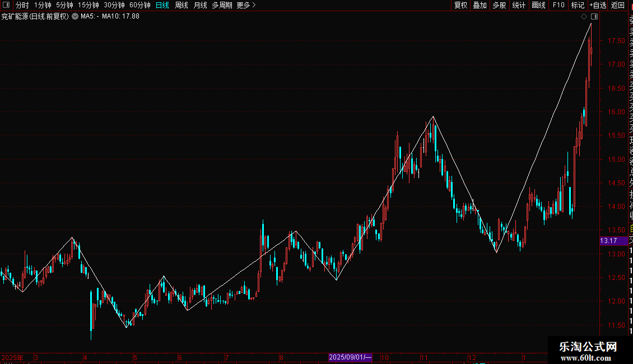Screen dimensions: 633x364
Task: Expand 更多 periods chevron
Action: point(254,5)
